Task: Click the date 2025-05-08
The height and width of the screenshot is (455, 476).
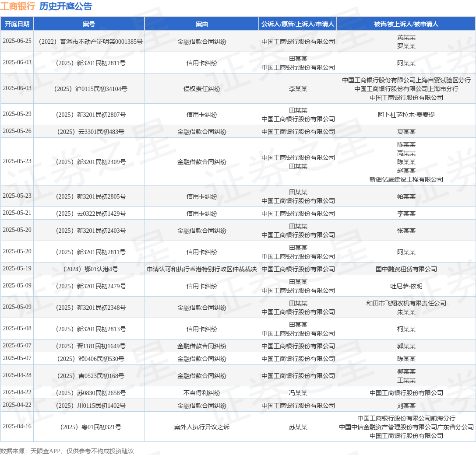Action: coord(17,329)
